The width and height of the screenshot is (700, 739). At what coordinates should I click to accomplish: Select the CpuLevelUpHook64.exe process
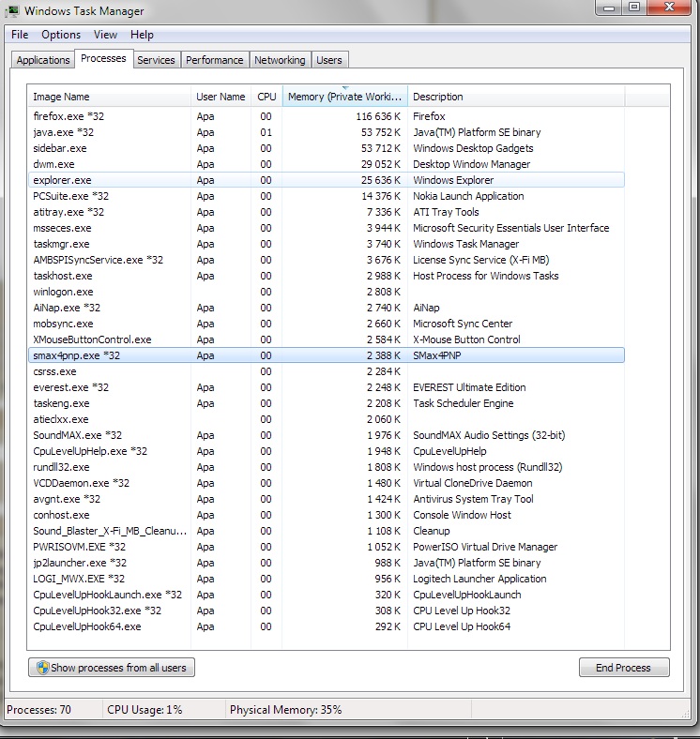327,626
